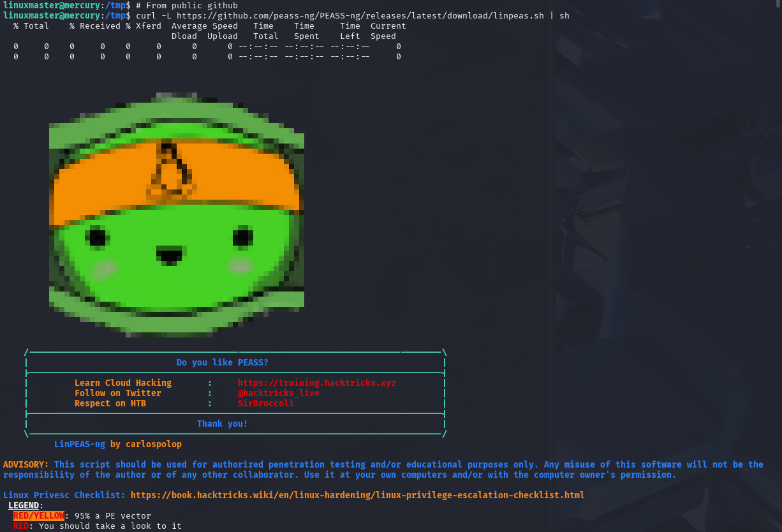782x532 pixels.
Task: Click the underlined "LEGEND" heading
Action: pyautogui.click(x=24, y=505)
